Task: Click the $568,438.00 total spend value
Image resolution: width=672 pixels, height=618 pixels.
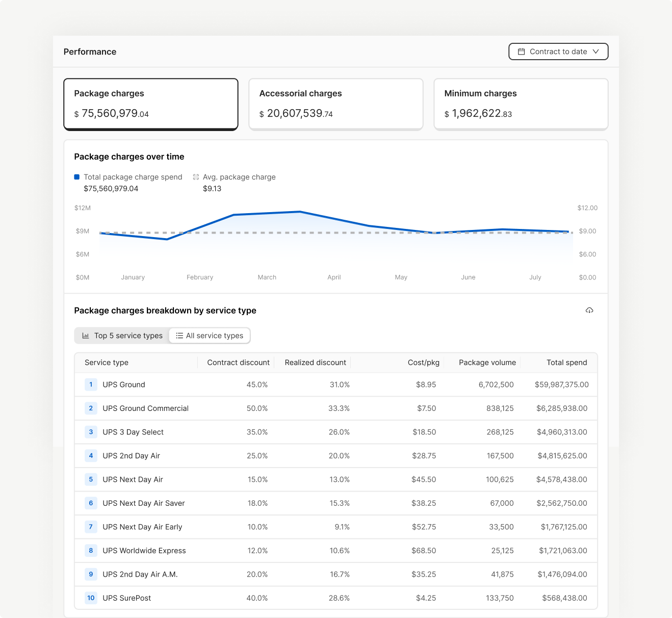Action: (x=564, y=598)
